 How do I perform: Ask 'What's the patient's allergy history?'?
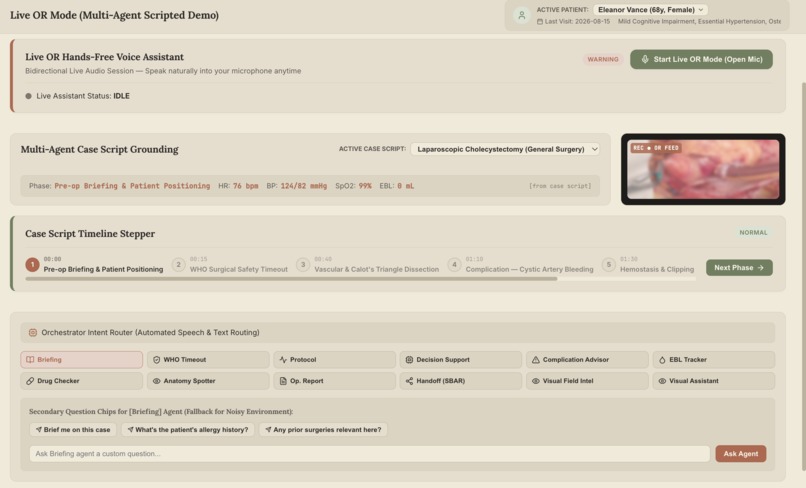[188, 429]
